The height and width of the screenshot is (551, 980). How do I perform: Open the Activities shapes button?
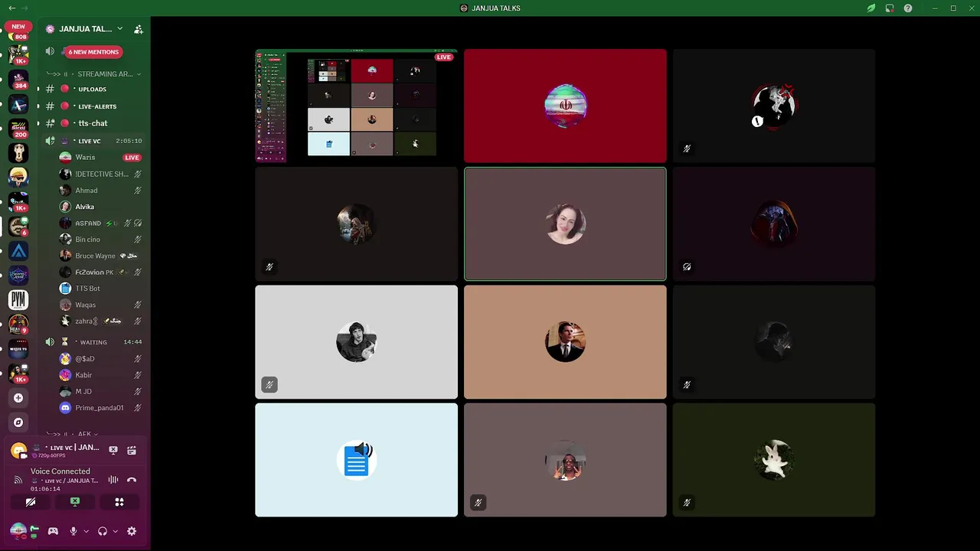119,502
